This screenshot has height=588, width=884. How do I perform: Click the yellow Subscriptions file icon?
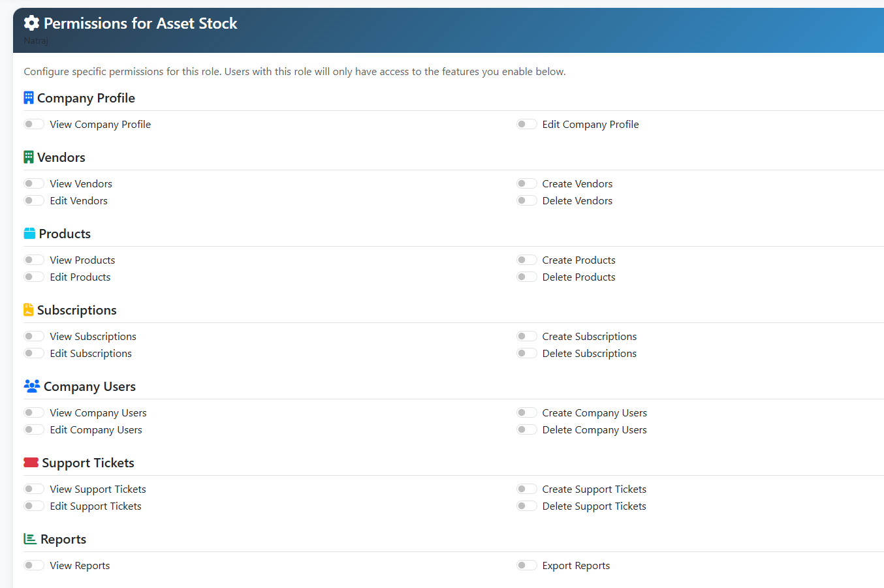pos(29,310)
